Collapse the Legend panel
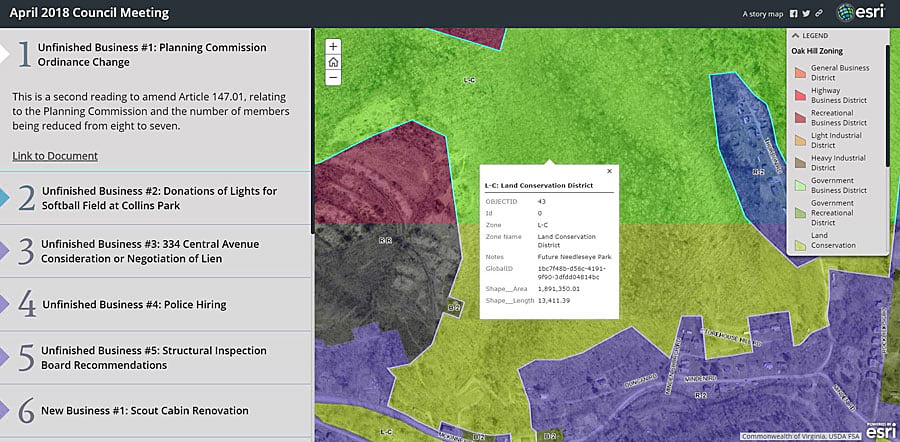Viewport: 900px width, 442px height. coord(796,36)
